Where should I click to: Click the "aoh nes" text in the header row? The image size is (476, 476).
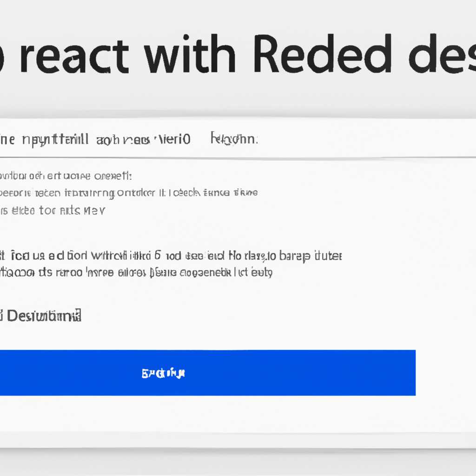[123, 140]
